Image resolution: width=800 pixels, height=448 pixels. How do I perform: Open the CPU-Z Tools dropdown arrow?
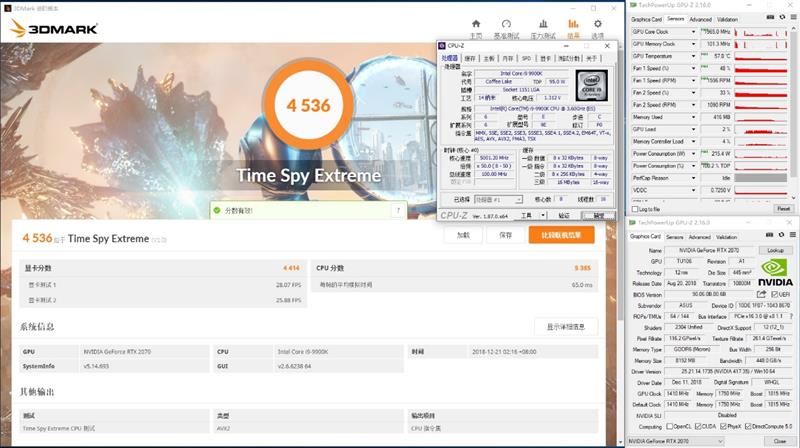point(543,215)
